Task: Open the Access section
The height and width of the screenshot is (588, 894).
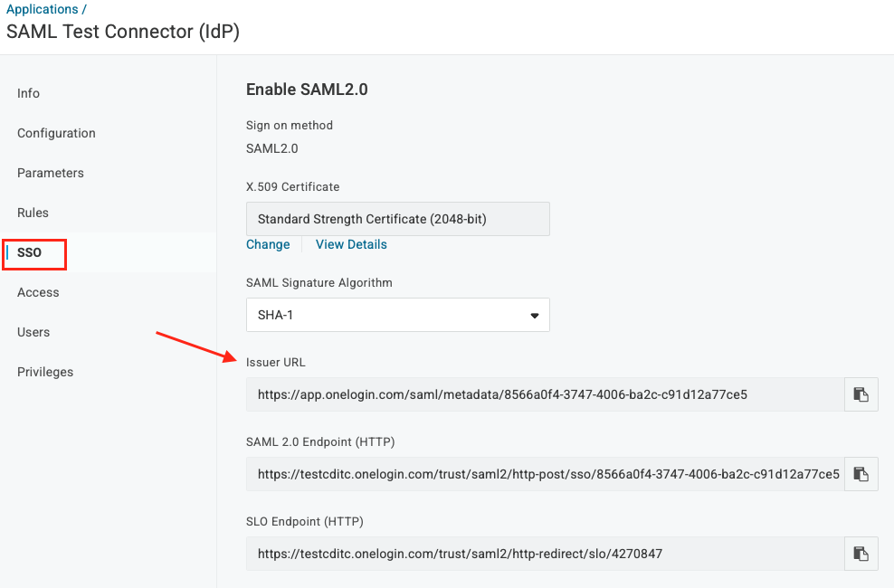Action: [x=38, y=292]
